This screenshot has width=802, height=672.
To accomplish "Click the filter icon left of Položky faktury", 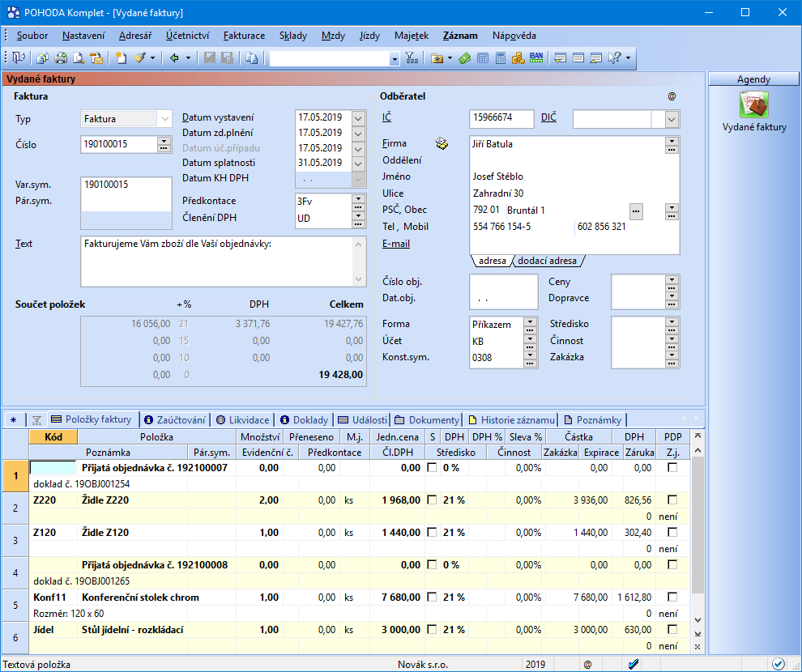I will click(36, 420).
